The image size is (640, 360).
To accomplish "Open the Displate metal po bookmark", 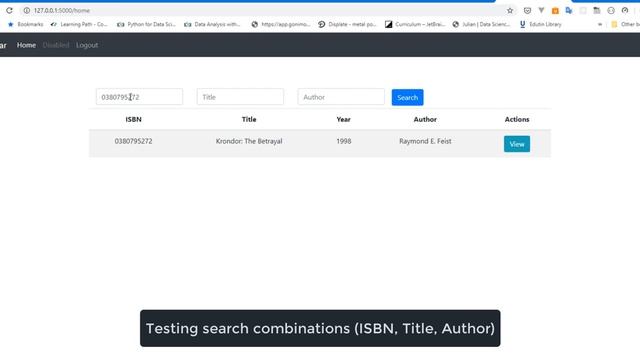I will click(x=347, y=24).
